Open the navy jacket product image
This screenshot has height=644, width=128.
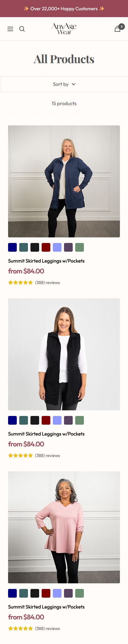click(x=64, y=181)
